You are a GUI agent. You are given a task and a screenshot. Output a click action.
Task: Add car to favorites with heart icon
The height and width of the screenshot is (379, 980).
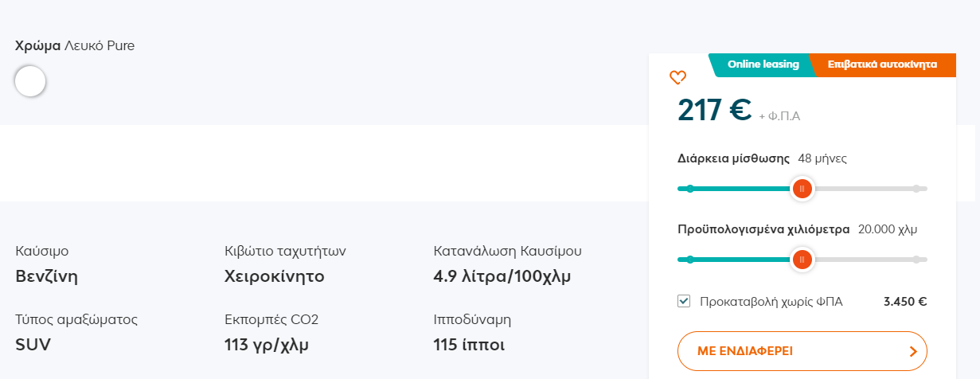(x=677, y=77)
